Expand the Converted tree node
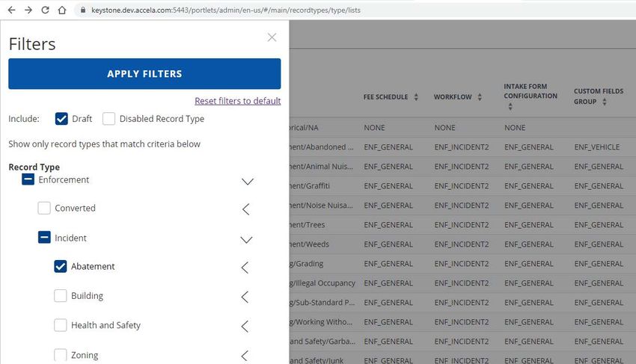 [246, 209]
